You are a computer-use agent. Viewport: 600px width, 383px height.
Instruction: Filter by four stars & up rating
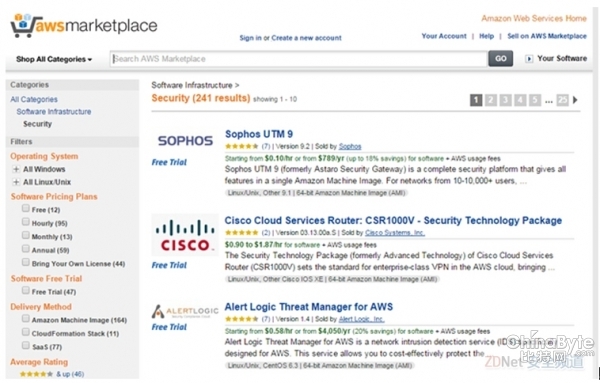[52, 374]
